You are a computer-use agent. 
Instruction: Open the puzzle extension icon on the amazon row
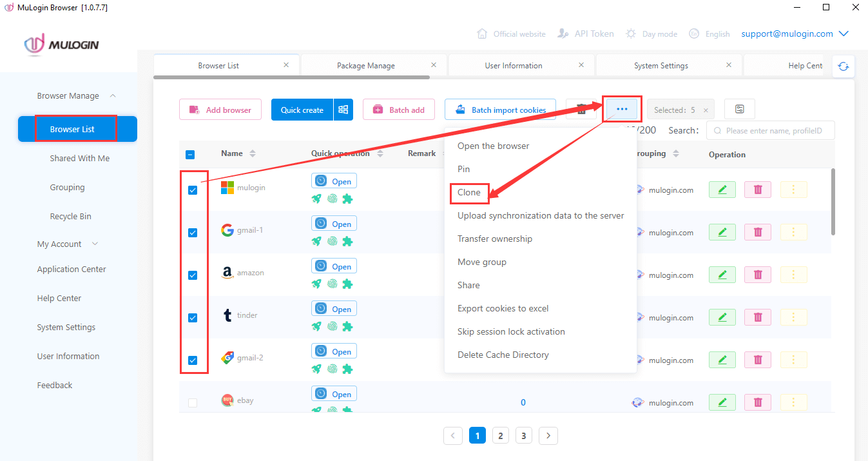348,284
